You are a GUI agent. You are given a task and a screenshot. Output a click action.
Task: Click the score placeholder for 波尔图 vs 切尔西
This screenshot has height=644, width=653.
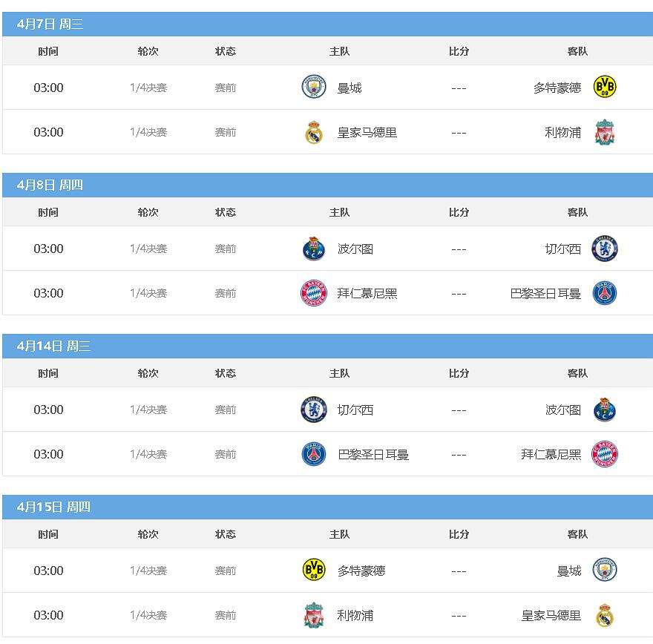[x=459, y=249]
